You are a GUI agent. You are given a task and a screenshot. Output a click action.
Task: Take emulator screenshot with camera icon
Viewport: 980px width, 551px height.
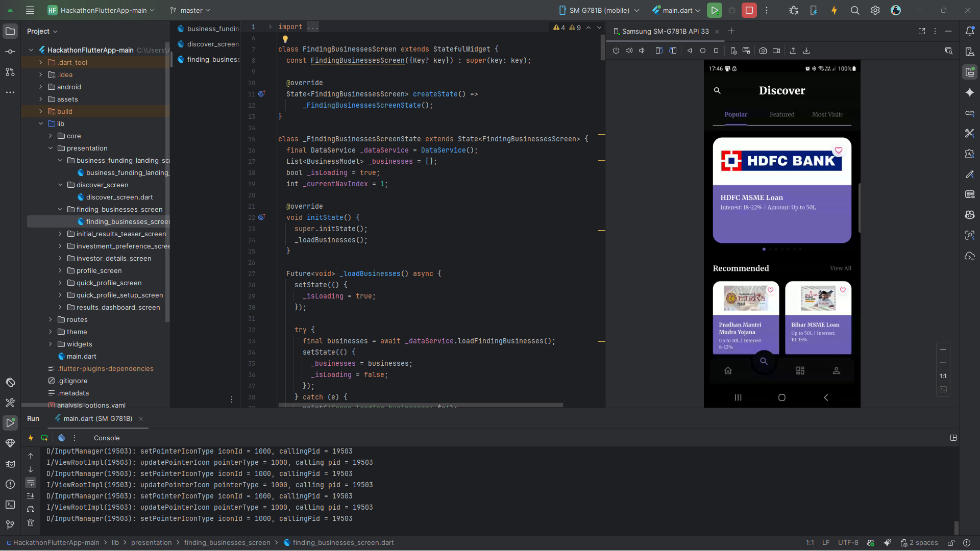pos(763,51)
